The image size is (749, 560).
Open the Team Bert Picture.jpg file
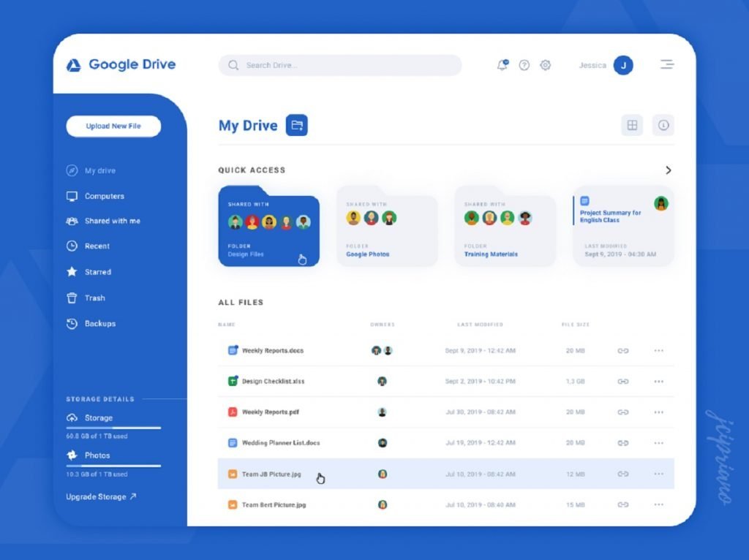tap(445, 504)
